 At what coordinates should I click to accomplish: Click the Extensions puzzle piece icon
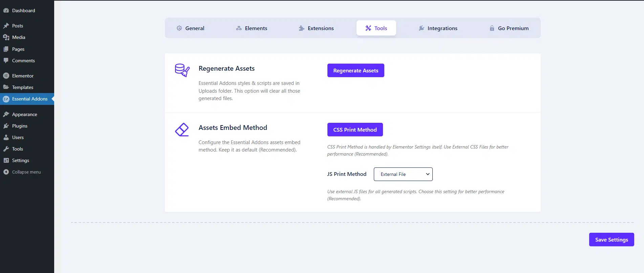tap(302, 28)
